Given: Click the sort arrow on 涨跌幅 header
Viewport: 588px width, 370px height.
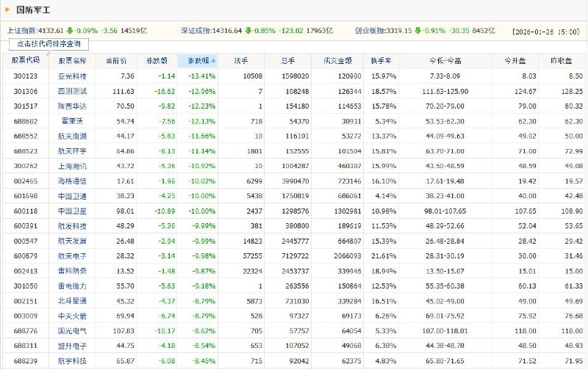Looking at the screenshot, I should (213, 61).
